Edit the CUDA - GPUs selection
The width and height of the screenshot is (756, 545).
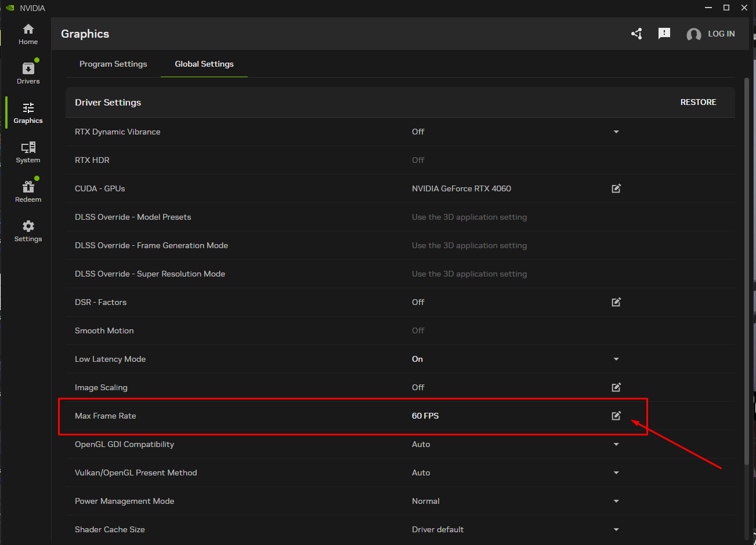point(616,188)
